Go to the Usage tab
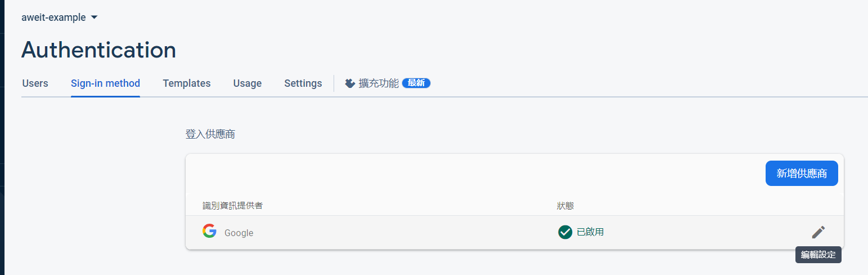 click(248, 83)
